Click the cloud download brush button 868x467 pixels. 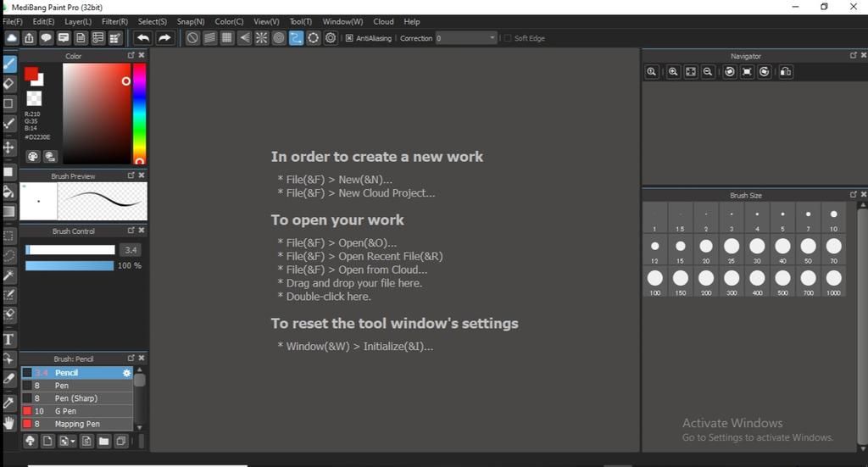click(31, 441)
